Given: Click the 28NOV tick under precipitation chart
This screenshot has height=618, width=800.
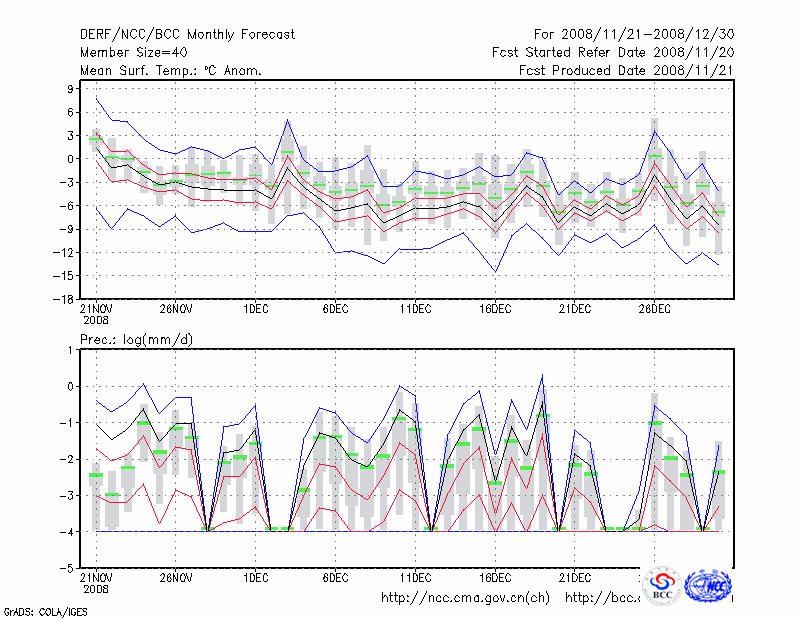Looking at the screenshot, I should 175,577.
